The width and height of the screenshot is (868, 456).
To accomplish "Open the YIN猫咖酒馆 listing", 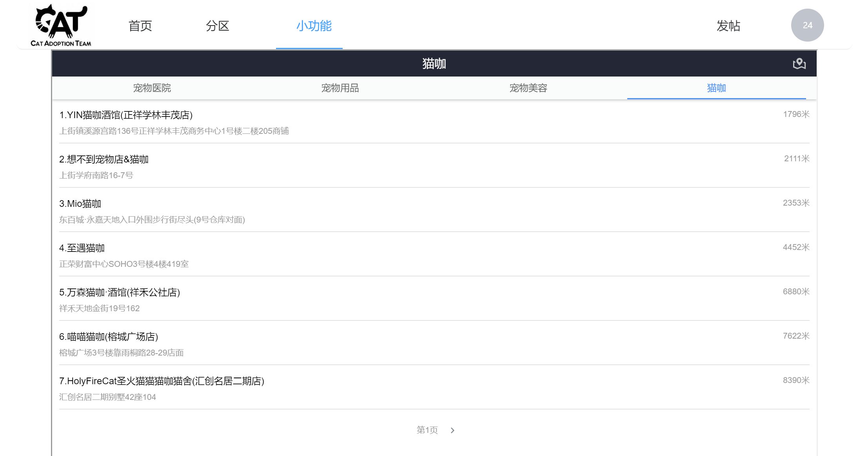I will coord(125,115).
